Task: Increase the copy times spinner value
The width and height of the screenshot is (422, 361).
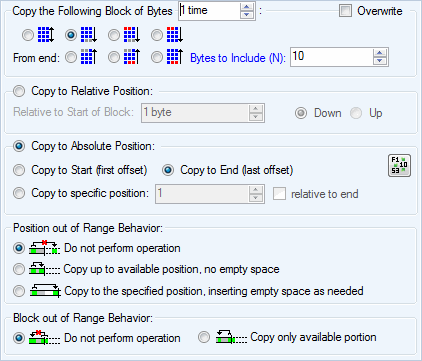Action: tap(247, 7)
